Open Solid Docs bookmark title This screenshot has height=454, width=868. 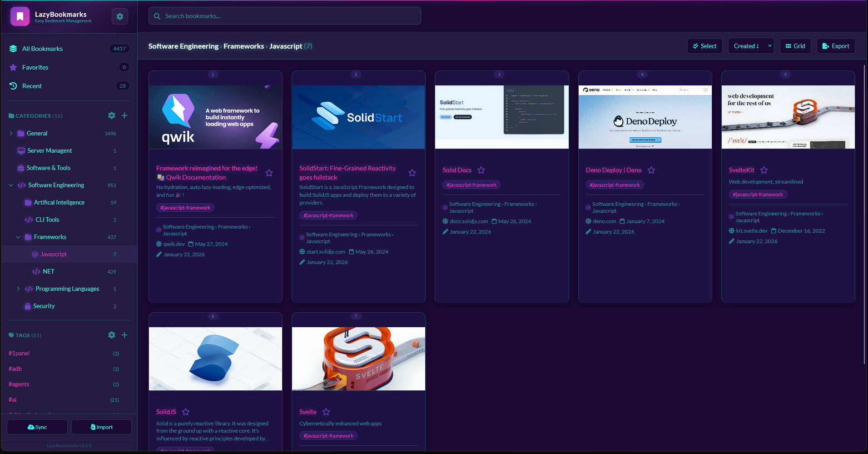457,170
